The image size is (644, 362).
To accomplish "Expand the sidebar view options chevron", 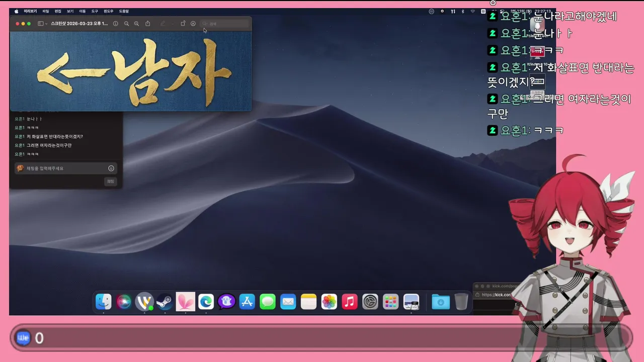I will coord(46,24).
